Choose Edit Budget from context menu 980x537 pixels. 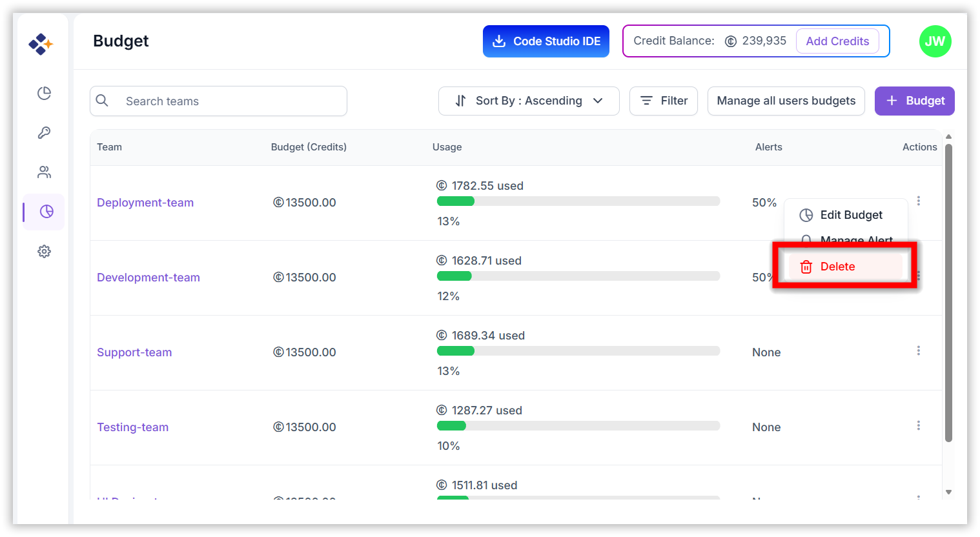point(850,215)
